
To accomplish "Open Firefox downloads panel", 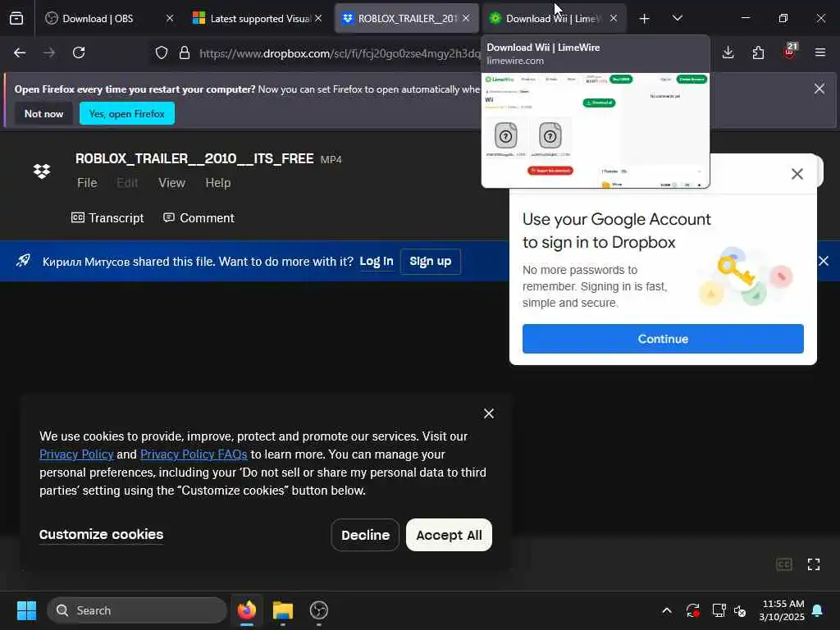I will click(x=728, y=52).
